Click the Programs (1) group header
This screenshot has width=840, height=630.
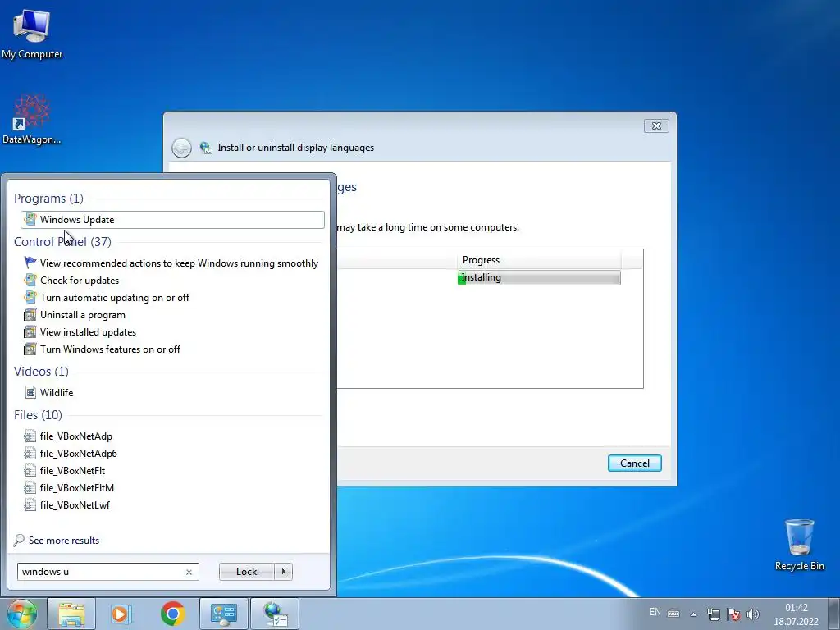pos(48,199)
